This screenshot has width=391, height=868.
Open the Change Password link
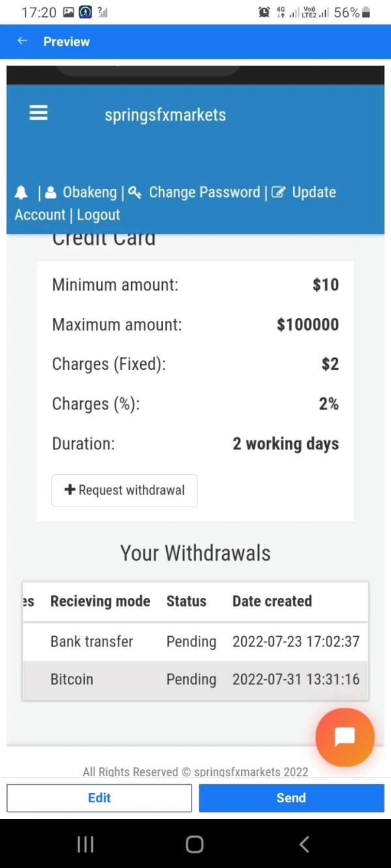click(204, 193)
